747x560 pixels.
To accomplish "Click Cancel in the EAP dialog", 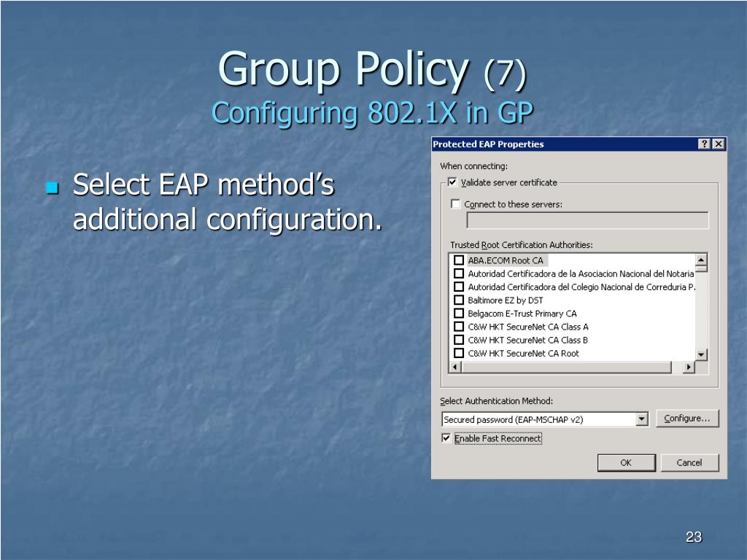I will (x=689, y=462).
